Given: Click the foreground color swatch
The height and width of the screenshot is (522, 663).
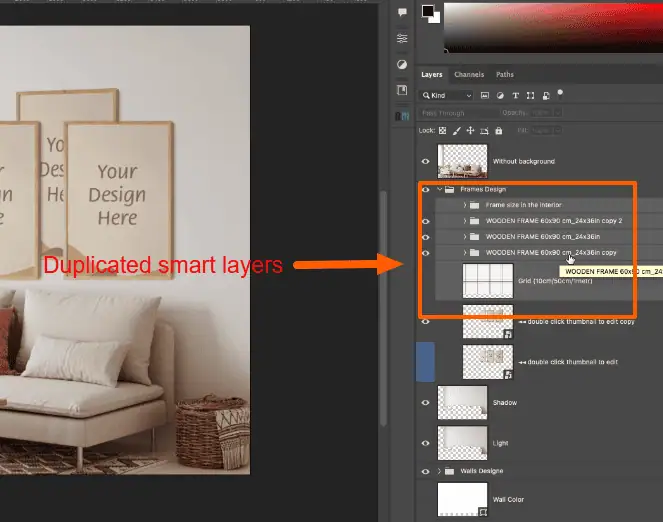Looking at the screenshot, I should (x=427, y=11).
